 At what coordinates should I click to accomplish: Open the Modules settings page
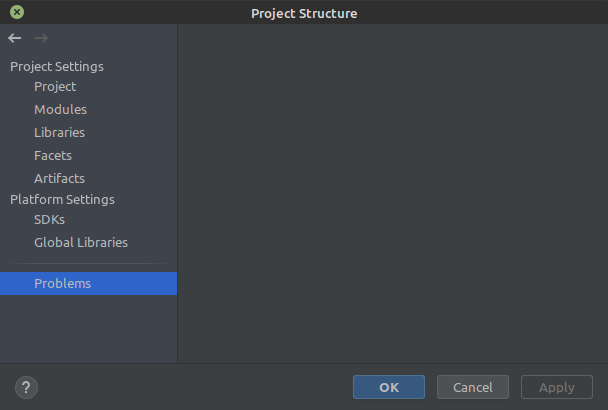tap(60, 110)
